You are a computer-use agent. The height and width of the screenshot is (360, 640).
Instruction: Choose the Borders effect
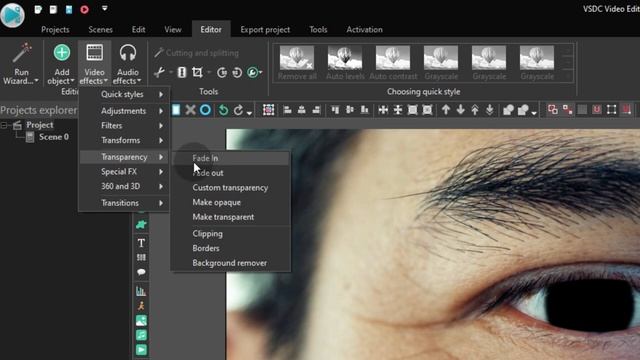(x=231, y=248)
